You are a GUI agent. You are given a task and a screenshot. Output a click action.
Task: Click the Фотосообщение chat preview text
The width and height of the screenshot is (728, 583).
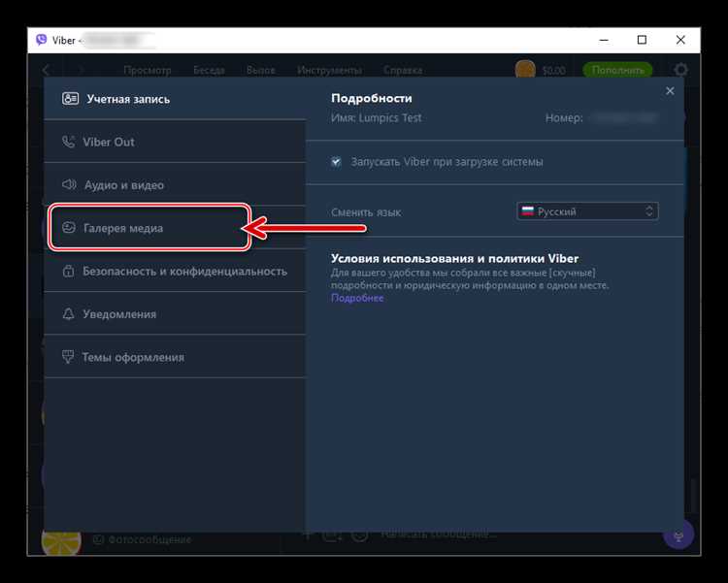coord(149,539)
